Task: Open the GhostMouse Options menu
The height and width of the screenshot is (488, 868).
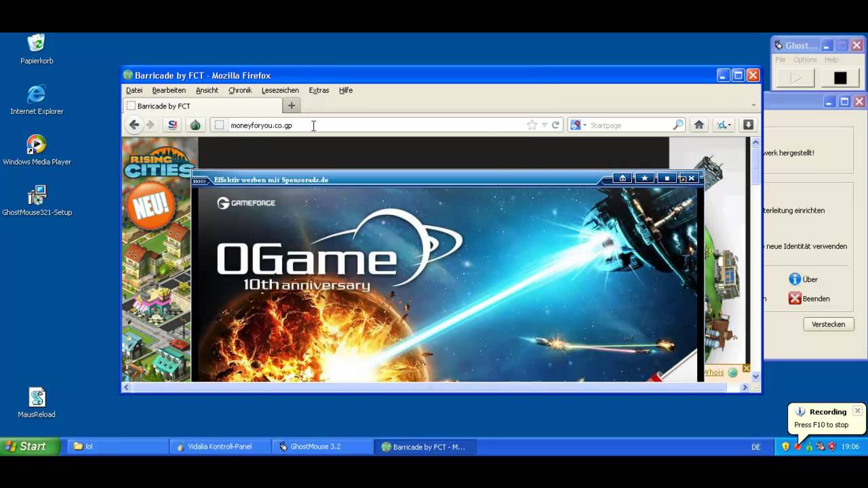Action: (805, 60)
